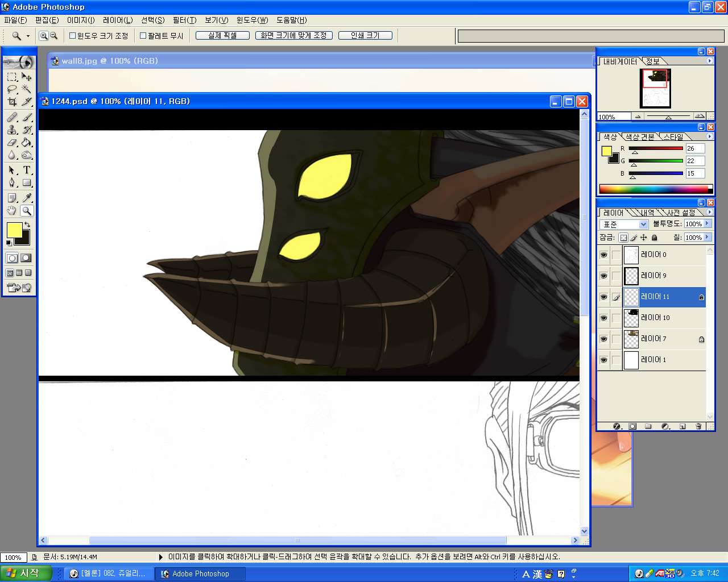Toggle lock transparent pixels option
728x582 pixels.
(x=623, y=238)
